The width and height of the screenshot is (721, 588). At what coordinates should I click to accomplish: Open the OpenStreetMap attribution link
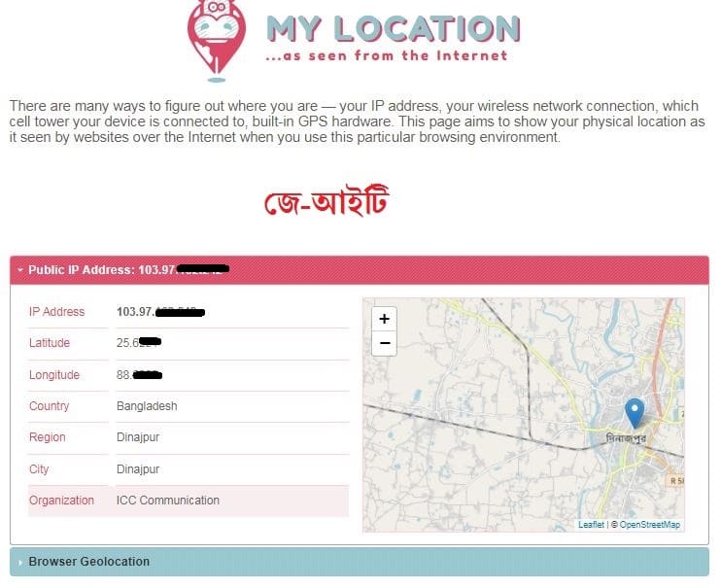coord(649,525)
